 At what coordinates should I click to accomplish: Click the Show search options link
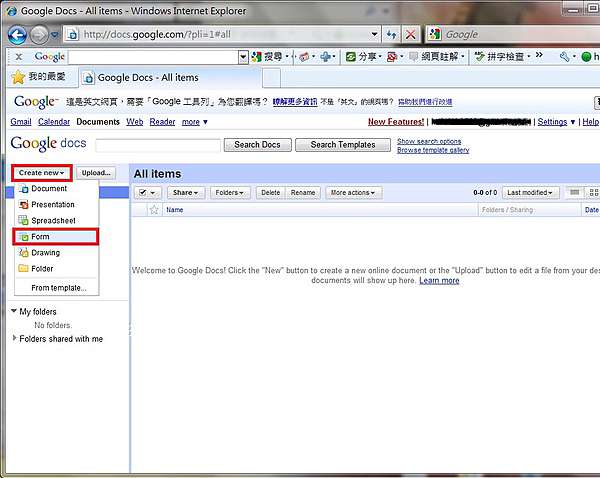tap(429, 141)
